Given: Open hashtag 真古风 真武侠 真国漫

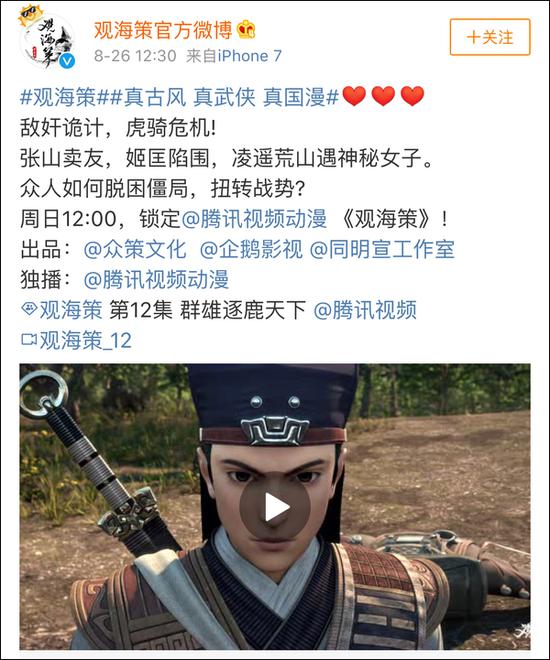Looking at the screenshot, I should [x=224, y=97].
